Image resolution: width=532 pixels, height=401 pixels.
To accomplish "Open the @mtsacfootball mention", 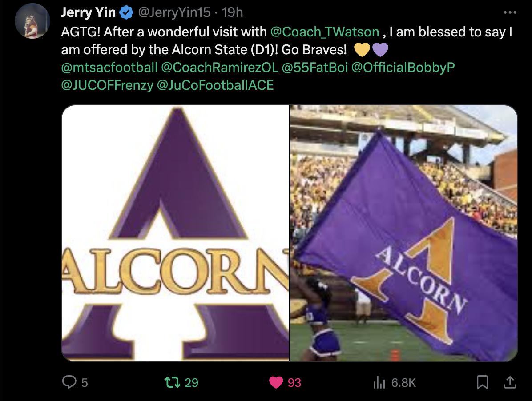I will (x=109, y=67).
